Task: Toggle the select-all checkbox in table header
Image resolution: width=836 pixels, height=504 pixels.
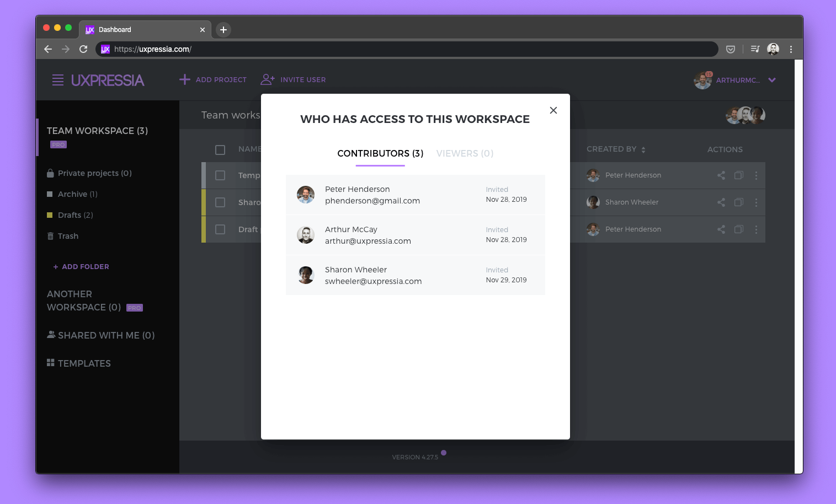Action: click(x=220, y=149)
